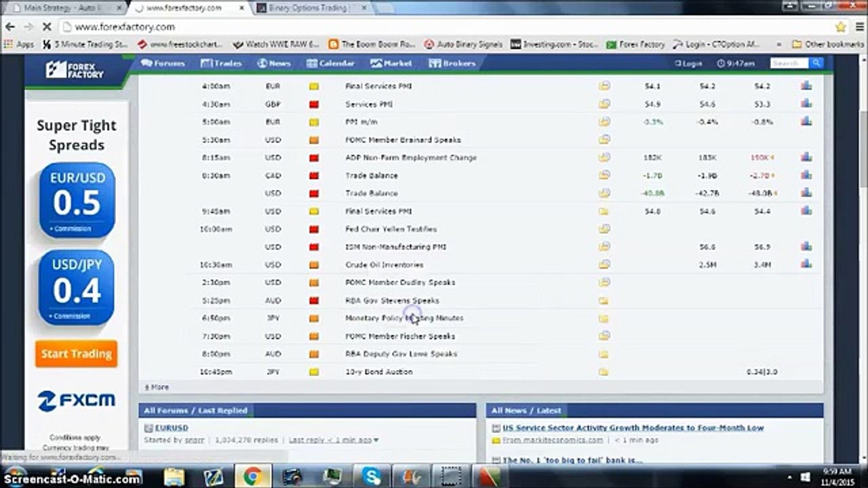
Task: Open the 3 Minute Trading bookmark
Action: tap(85, 44)
